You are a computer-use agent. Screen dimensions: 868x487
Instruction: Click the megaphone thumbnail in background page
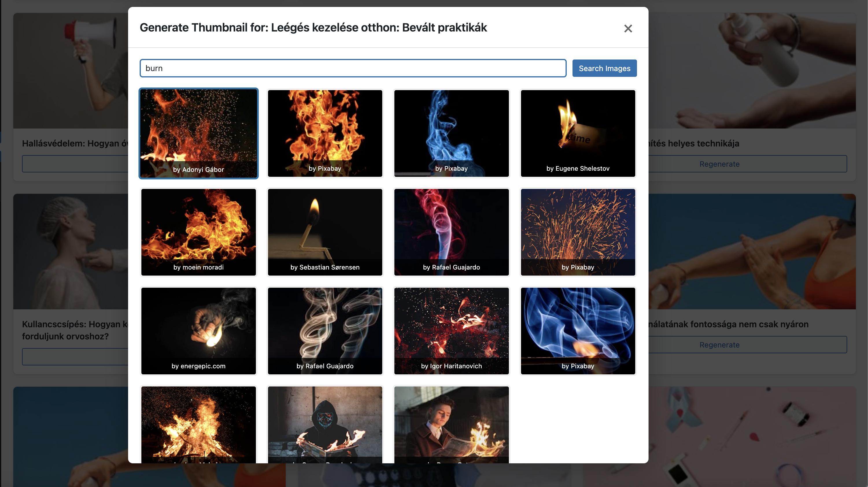pyautogui.click(x=71, y=71)
